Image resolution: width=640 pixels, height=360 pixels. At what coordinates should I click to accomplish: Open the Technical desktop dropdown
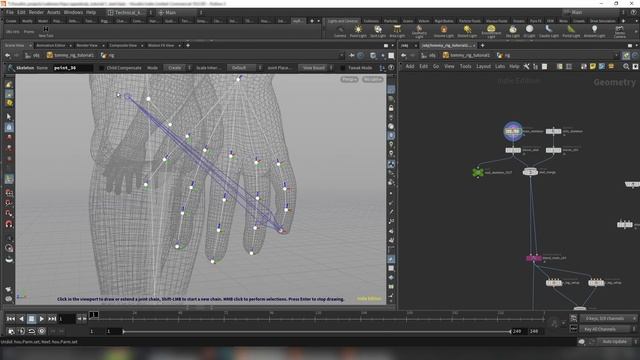point(130,13)
